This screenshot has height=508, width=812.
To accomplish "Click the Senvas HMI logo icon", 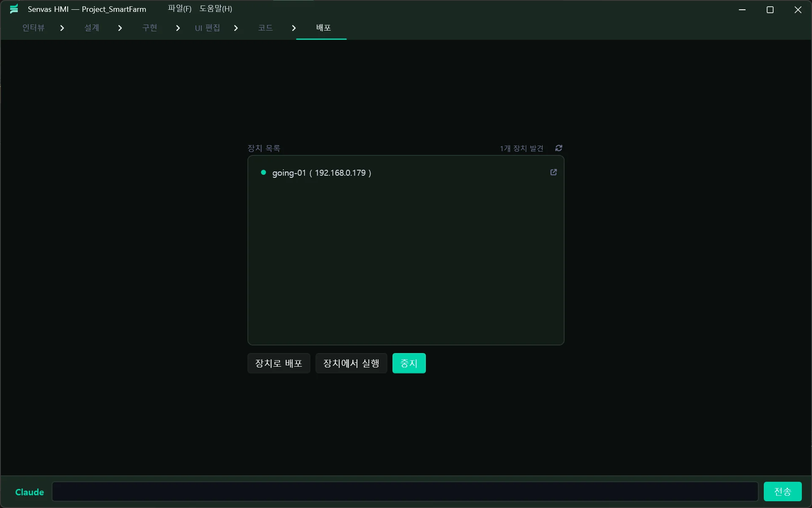I will (14, 9).
